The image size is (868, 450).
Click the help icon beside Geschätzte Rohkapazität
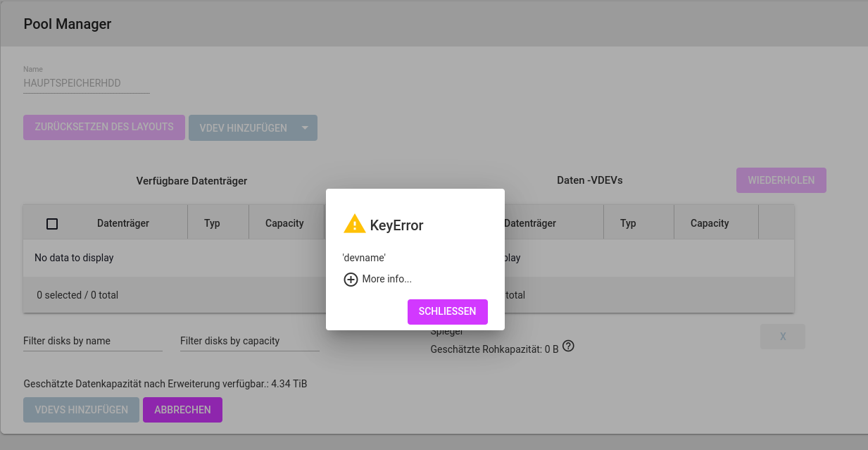point(569,346)
